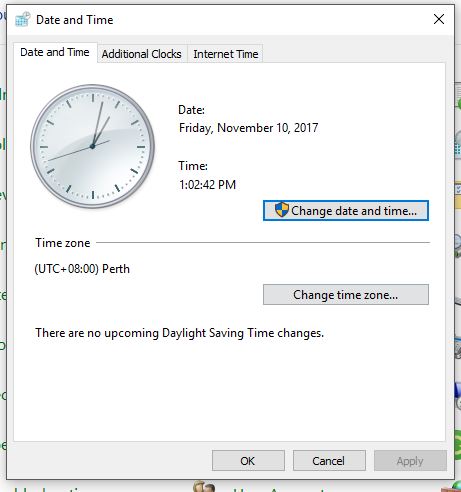This screenshot has height=492, width=461.
Task: Close the Date and Time dialog
Action: tap(439, 19)
